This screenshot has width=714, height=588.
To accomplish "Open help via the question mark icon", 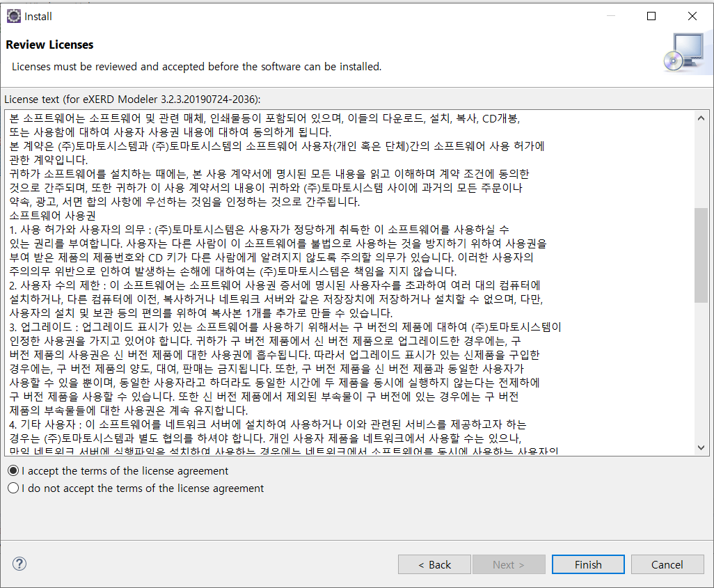I will [19, 564].
